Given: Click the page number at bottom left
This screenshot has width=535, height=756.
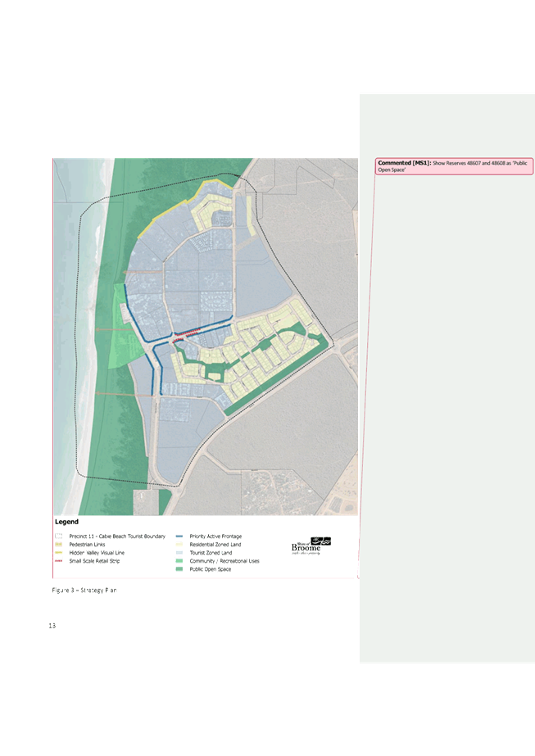Looking at the screenshot, I should pyautogui.click(x=52, y=627).
